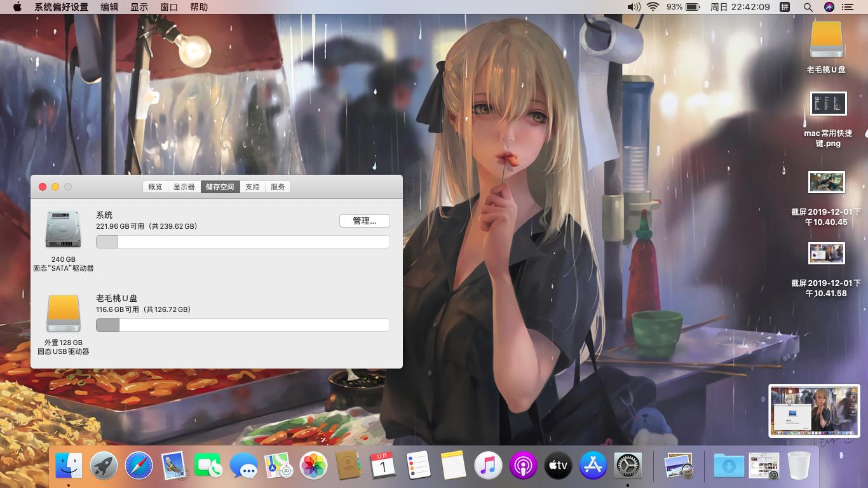Click the 固态"SATA"驱动器 label
Image resolution: width=868 pixels, height=488 pixels.
tap(64, 268)
